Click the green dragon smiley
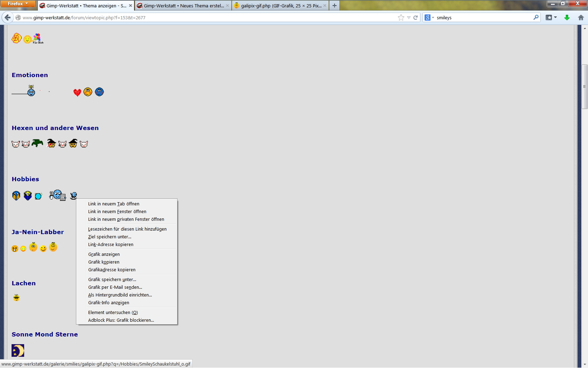This screenshot has width=588, height=368. click(37, 143)
